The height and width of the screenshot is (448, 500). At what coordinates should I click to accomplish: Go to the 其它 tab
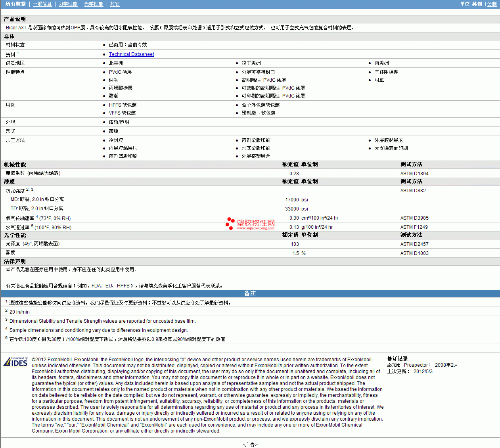pos(115,4)
